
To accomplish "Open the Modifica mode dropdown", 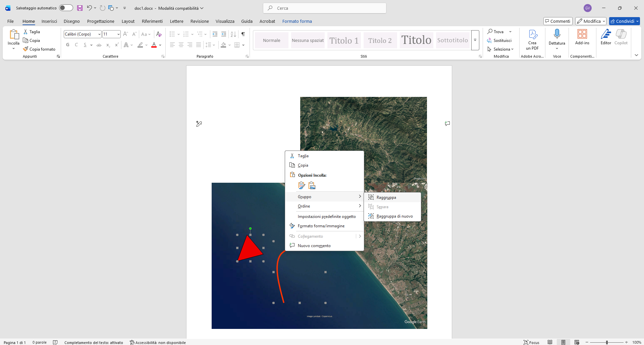I will [x=591, y=21].
